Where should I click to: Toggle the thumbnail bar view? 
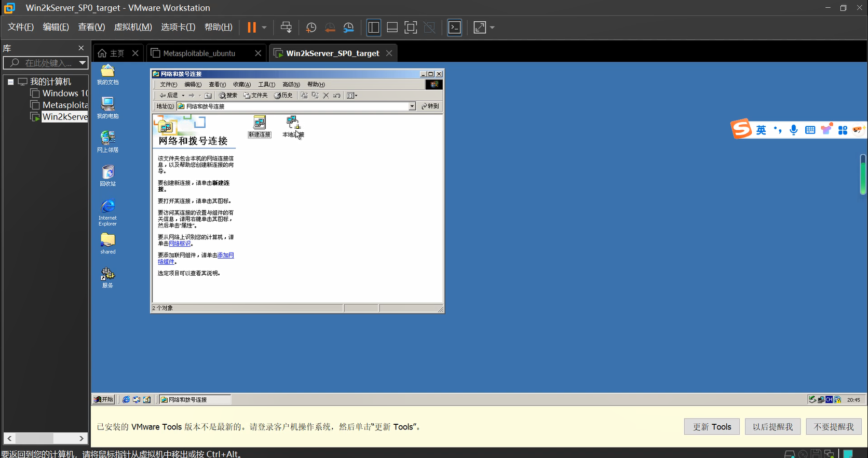392,28
